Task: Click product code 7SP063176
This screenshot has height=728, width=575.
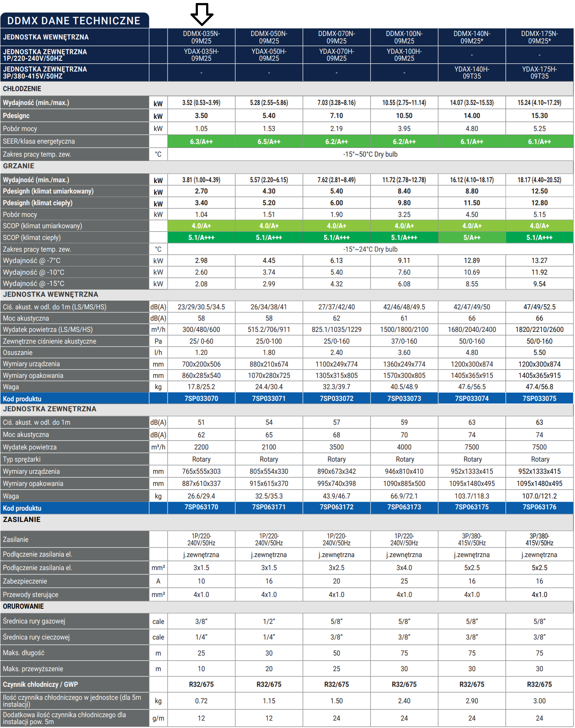Action: 540,507
